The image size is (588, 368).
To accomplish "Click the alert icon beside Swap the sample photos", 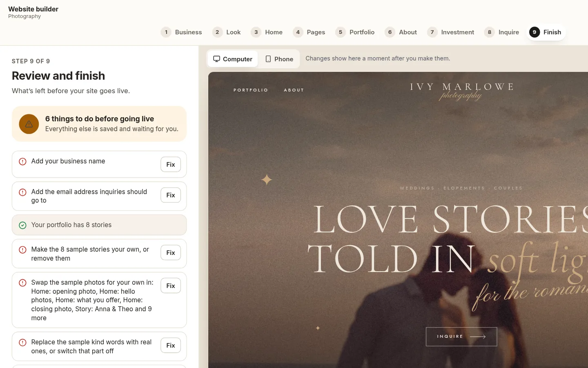I will (23, 283).
